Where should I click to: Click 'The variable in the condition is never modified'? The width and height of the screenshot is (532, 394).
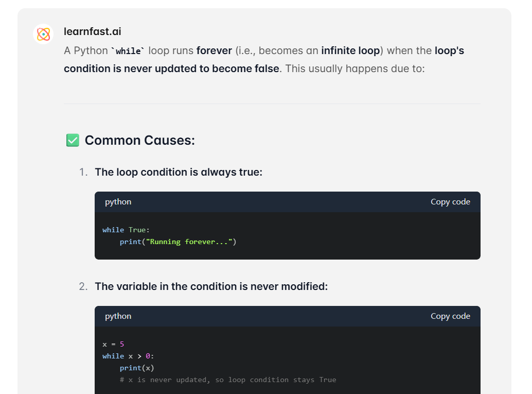tap(211, 287)
